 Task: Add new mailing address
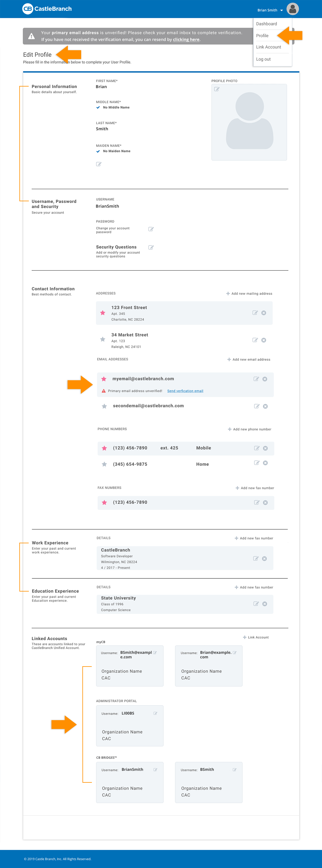click(249, 293)
